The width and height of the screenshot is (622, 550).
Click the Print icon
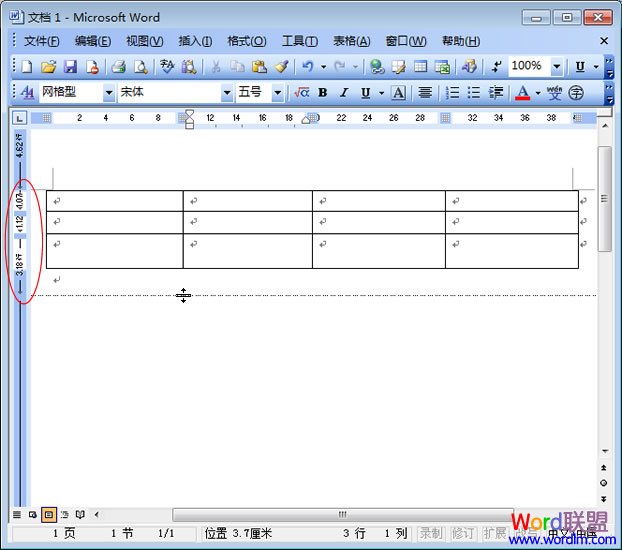click(x=118, y=67)
